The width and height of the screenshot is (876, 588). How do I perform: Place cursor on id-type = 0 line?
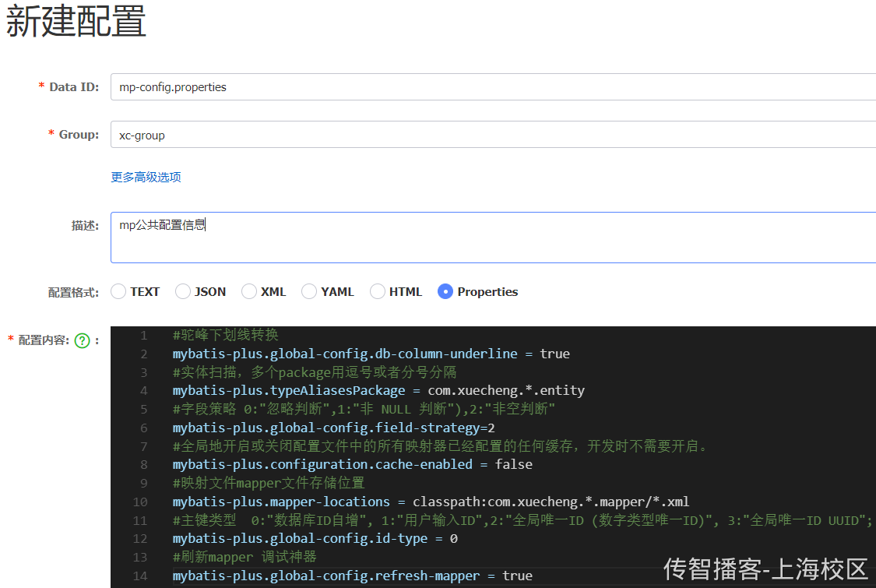[315, 539]
